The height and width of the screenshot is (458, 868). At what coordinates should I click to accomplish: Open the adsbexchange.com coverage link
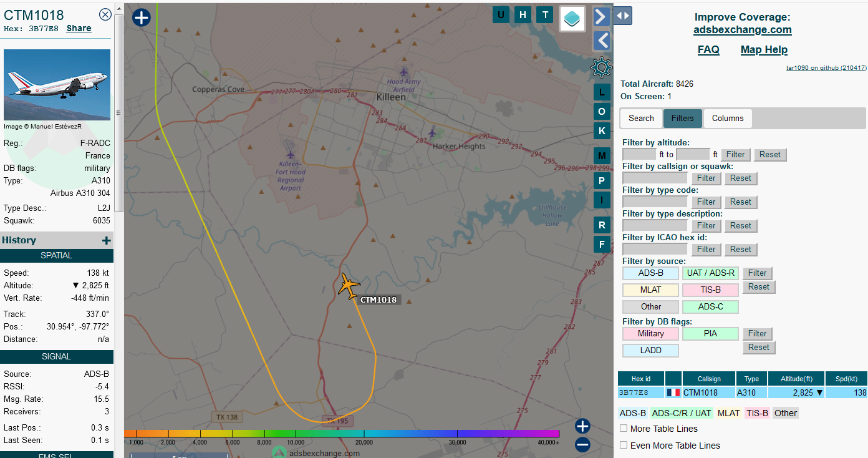[742, 29]
